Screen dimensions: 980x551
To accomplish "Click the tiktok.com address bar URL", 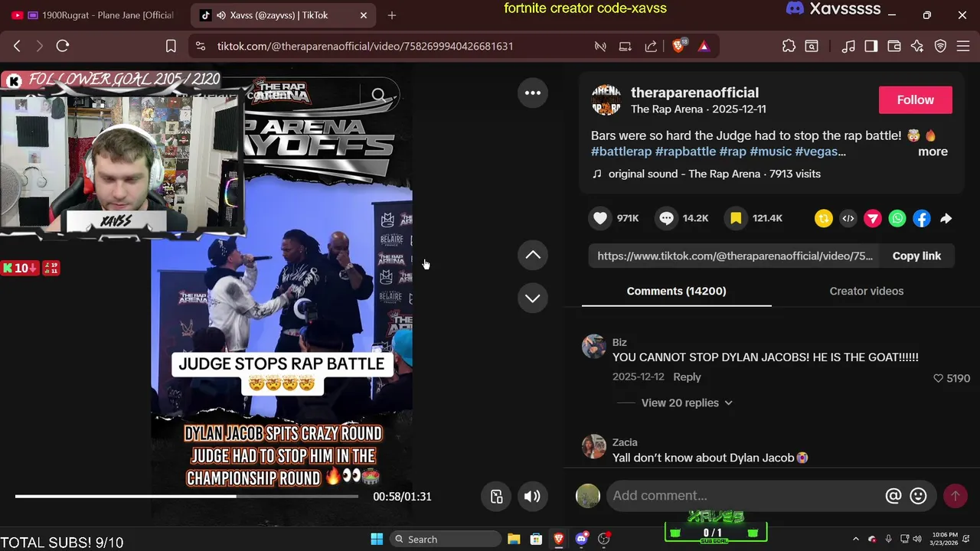I will 365,46.
